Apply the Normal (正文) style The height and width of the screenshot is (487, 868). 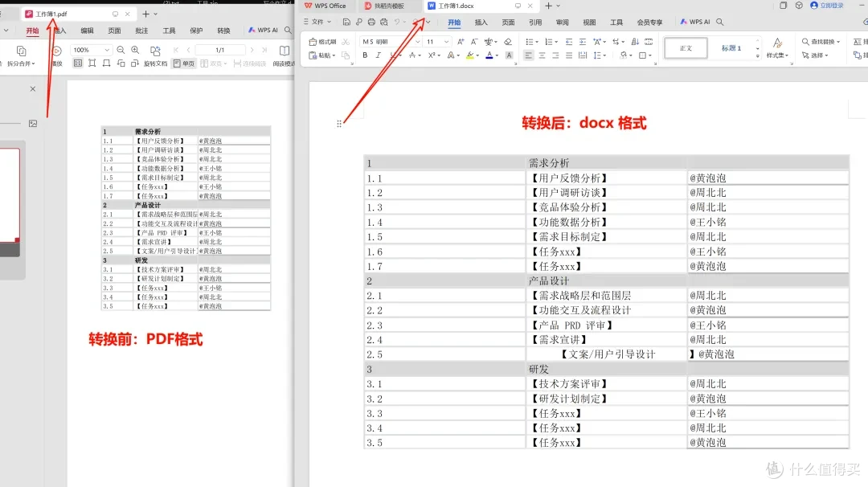686,48
